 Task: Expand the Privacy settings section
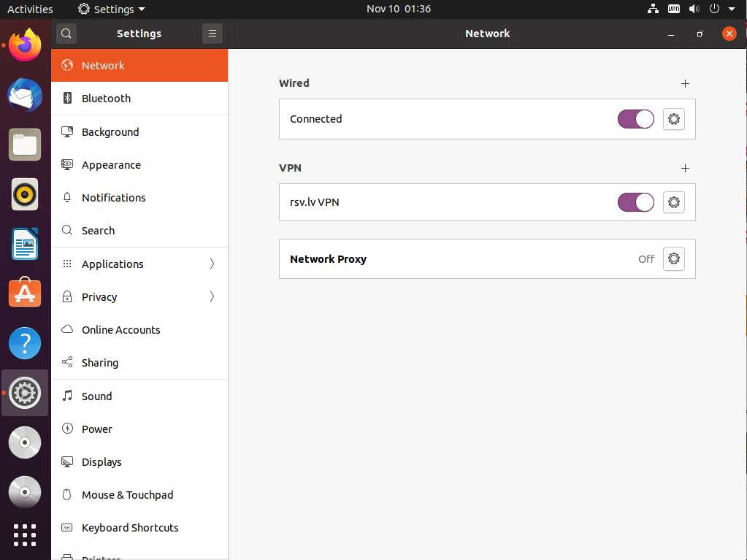pyautogui.click(x=139, y=297)
